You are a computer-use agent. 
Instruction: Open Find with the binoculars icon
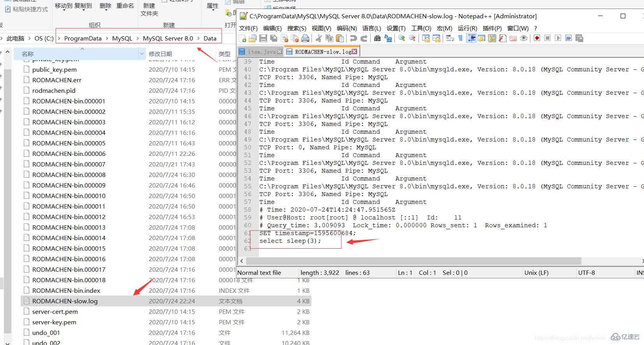[x=377, y=38]
